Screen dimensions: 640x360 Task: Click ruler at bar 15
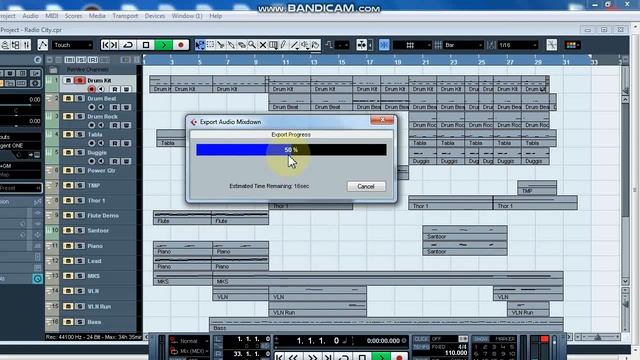342,61
